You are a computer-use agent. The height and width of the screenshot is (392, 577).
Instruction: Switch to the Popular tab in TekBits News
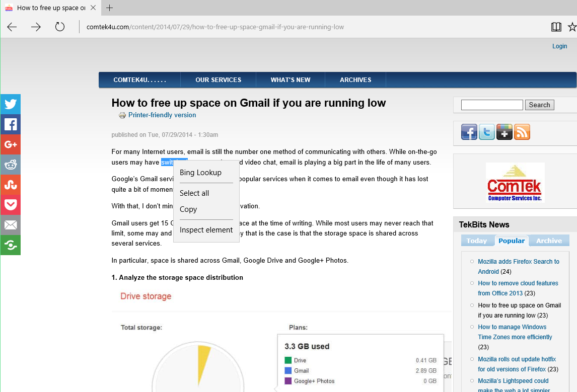click(x=512, y=241)
